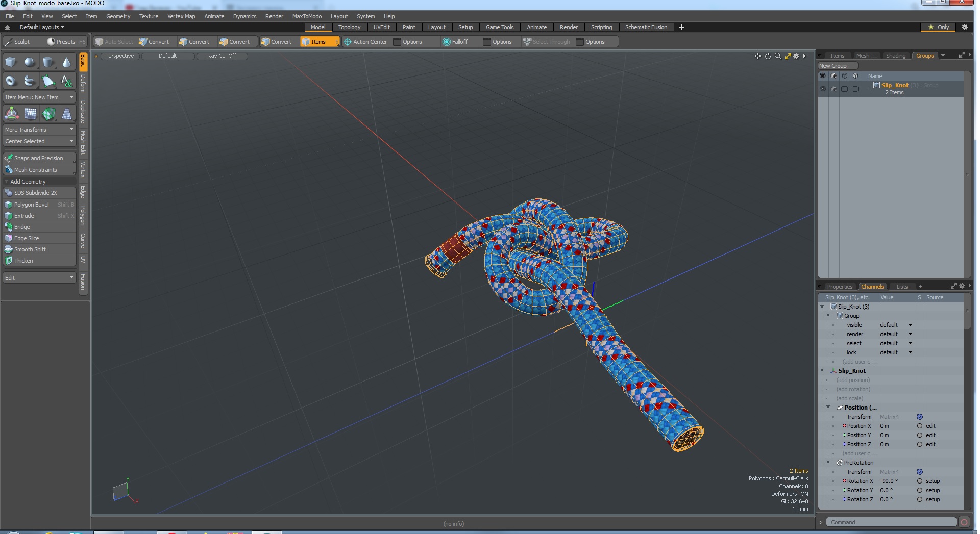Activate Polygon Bevel tool
Screen dimensions: 980x534
[x=39, y=205]
